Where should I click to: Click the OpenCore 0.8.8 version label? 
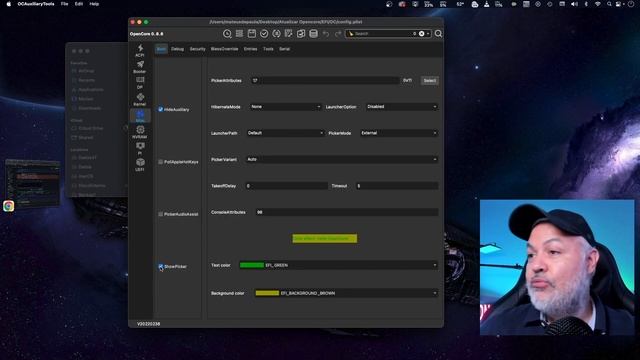point(147,34)
